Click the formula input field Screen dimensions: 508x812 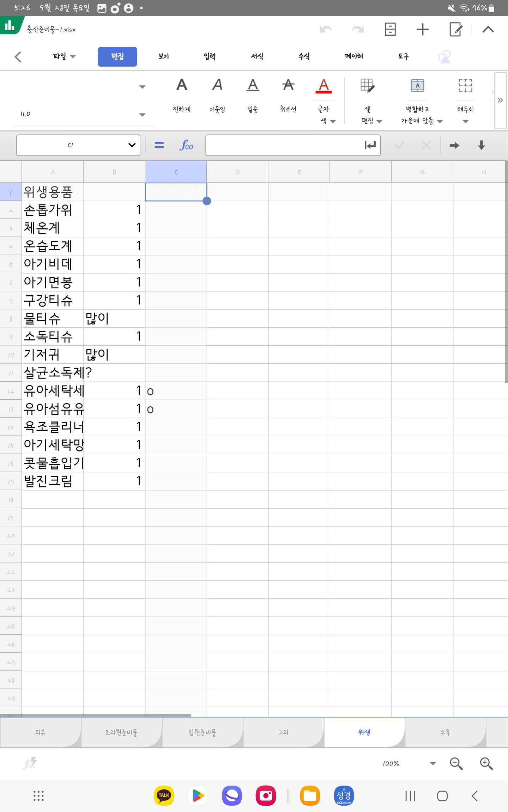(284, 145)
